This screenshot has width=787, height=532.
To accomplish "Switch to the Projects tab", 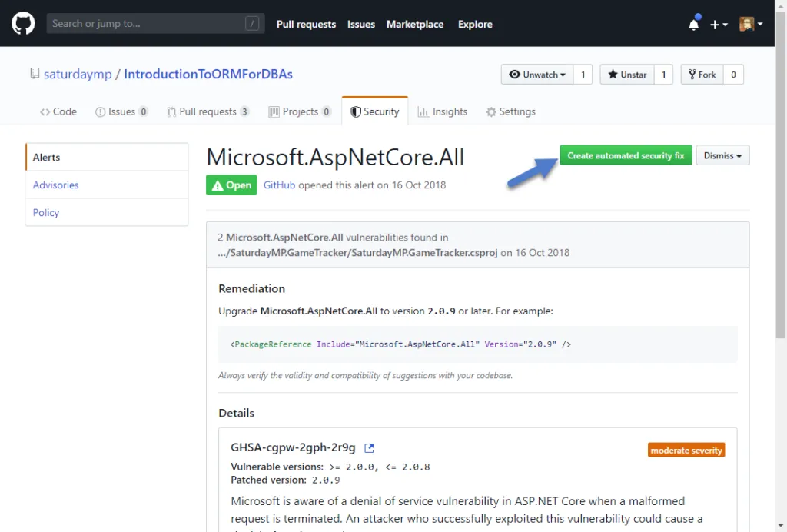I will [x=300, y=111].
